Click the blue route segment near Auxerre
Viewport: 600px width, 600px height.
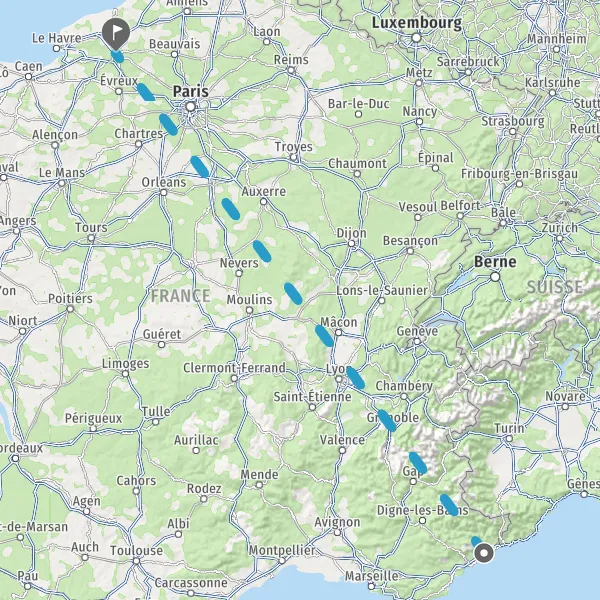231,209
